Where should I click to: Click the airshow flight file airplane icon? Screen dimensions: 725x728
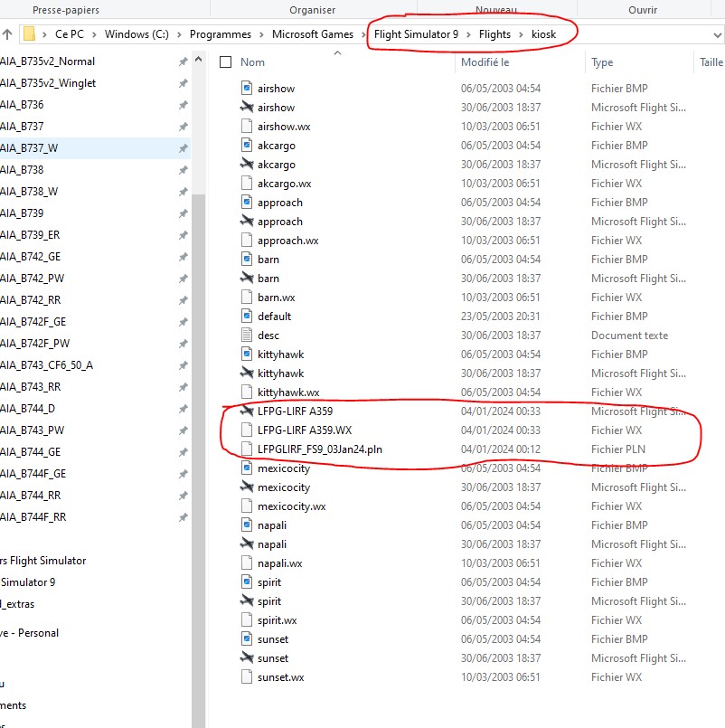point(247,107)
